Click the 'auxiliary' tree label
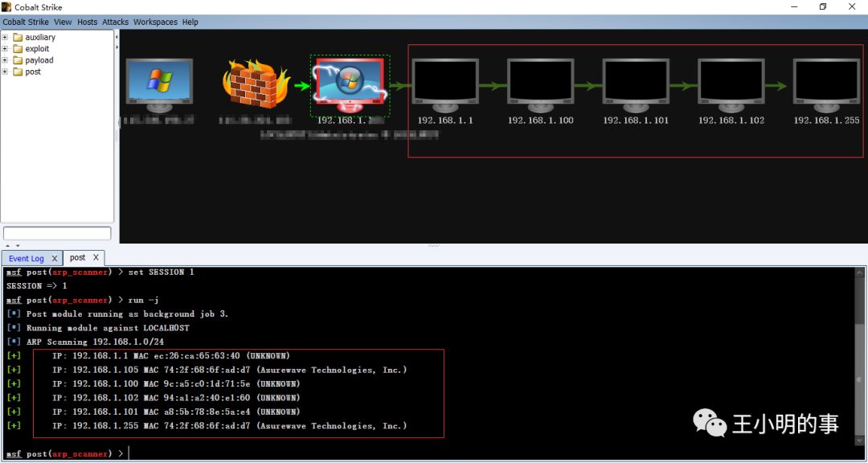The image size is (868, 463). [x=40, y=37]
